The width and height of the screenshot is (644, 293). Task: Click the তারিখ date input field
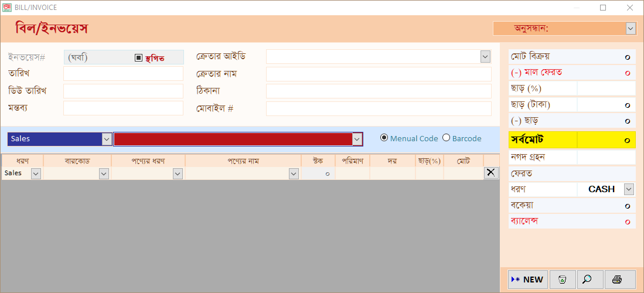coord(123,74)
